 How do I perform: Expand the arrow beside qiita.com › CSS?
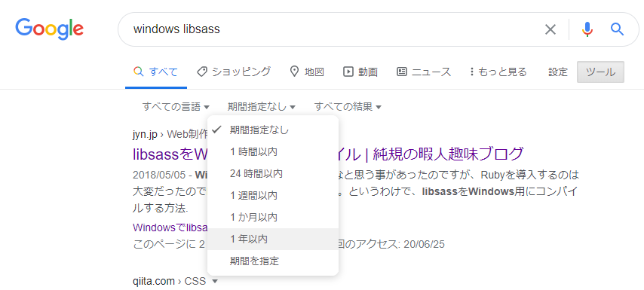click(215, 282)
